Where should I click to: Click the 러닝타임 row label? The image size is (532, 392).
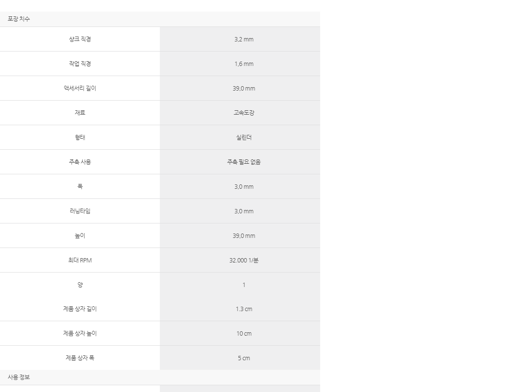click(80, 211)
